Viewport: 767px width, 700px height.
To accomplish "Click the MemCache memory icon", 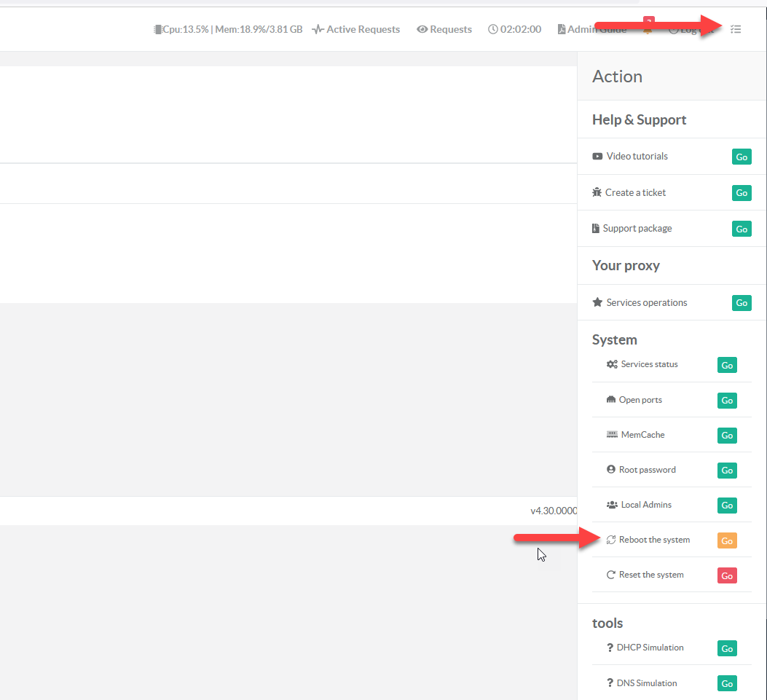I will (x=612, y=435).
